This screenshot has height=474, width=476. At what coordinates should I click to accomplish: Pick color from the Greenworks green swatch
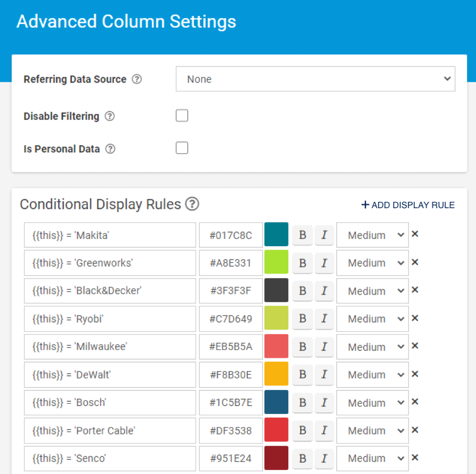(276, 262)
